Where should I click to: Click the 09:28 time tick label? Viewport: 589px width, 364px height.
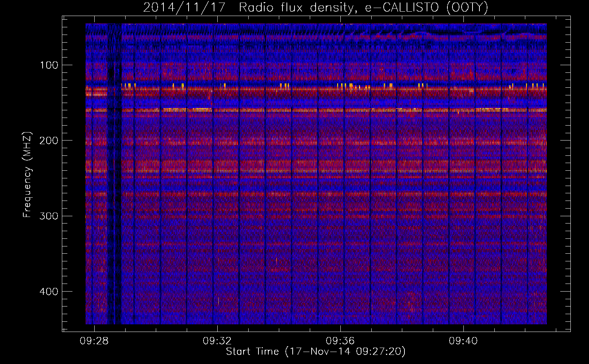click(94, 341)
